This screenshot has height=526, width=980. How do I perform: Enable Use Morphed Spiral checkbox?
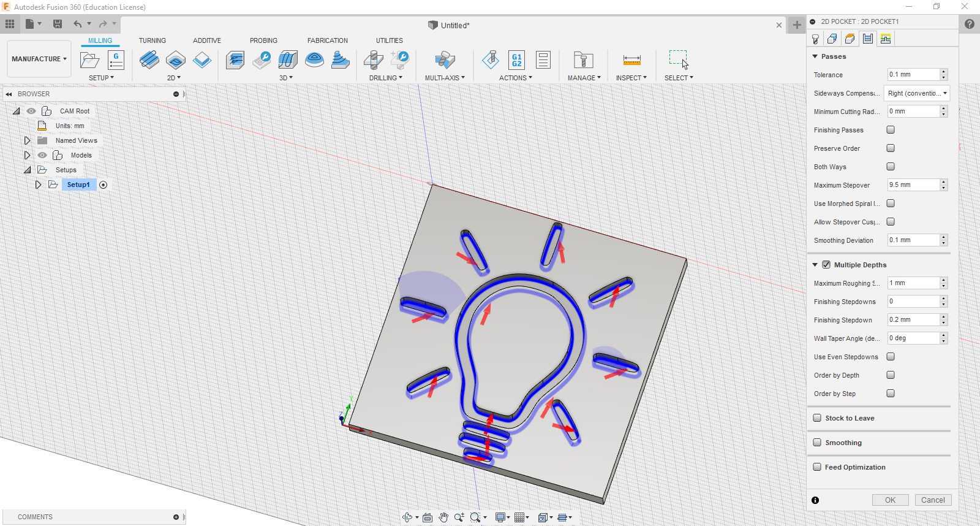pos(891,204)
